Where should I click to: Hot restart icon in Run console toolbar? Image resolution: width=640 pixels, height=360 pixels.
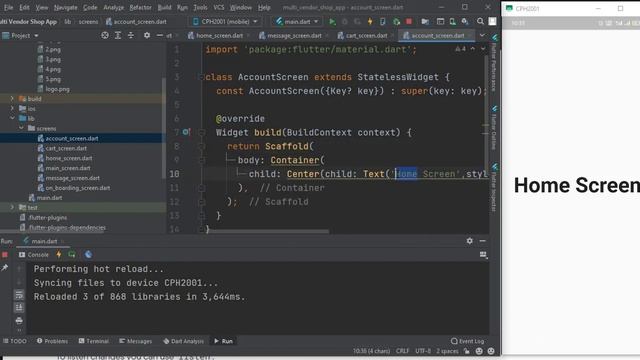[x=72, y=255]
